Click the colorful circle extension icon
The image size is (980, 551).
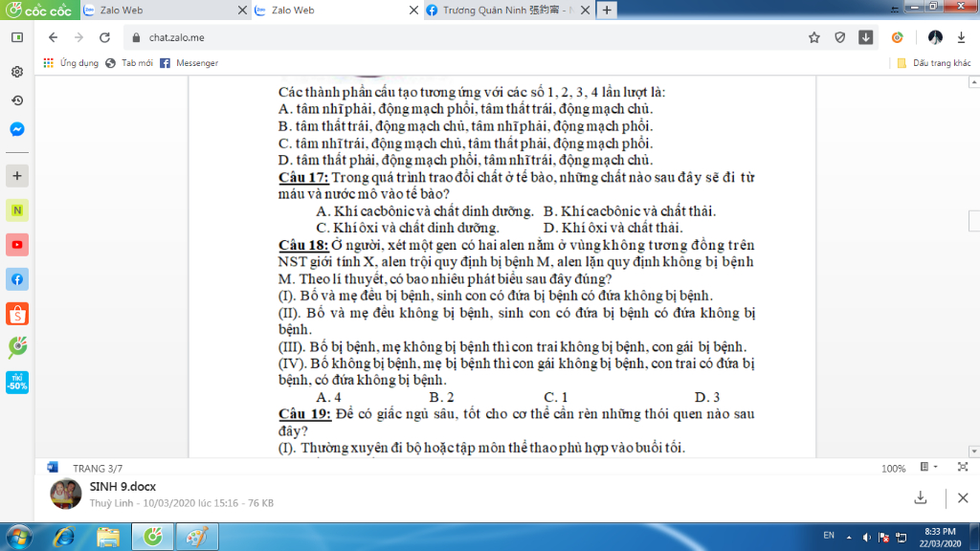point(898,37)
